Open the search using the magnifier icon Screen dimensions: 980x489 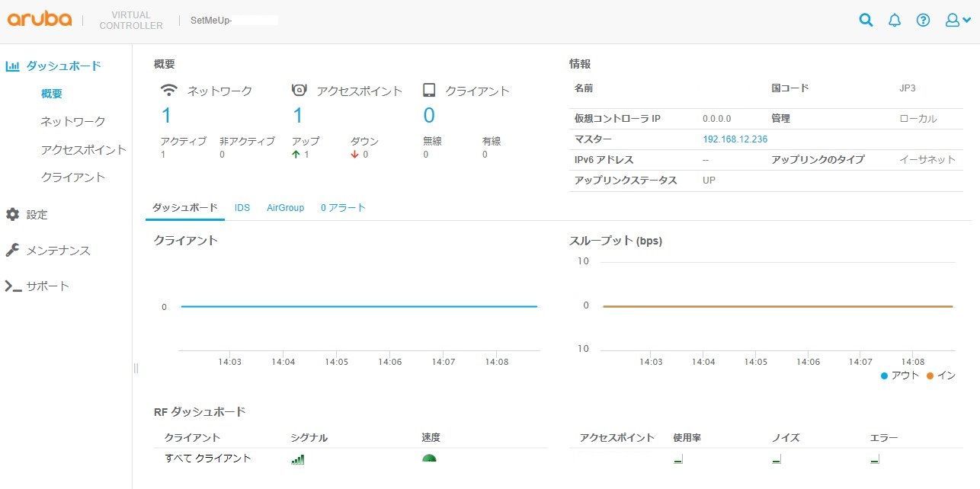[x=866, y=20]
